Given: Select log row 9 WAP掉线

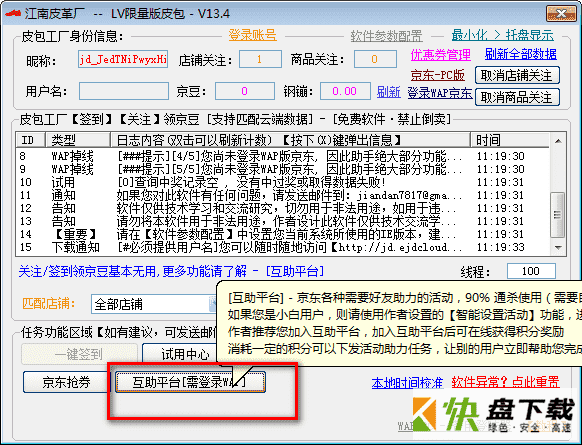Looking at the screenshot, I should coord(282,169).
